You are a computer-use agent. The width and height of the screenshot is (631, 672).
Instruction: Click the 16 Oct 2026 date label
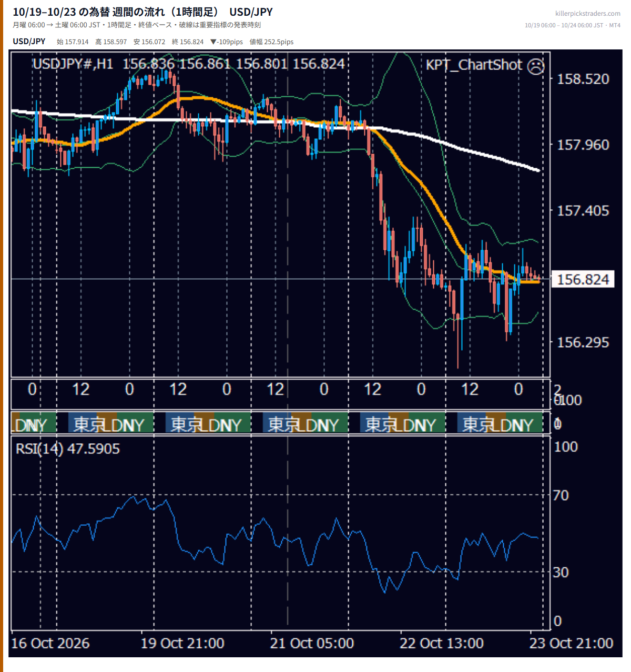(50, 644)
